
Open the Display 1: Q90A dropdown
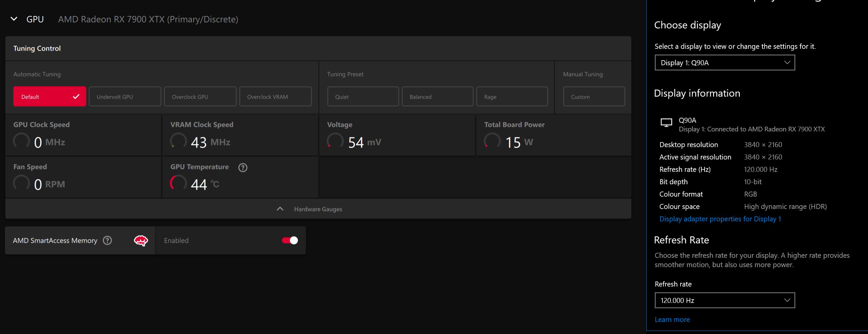[724, 63]
